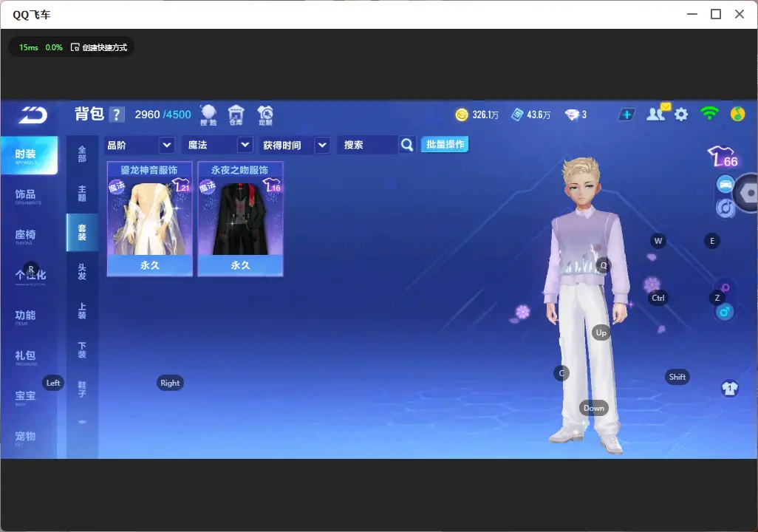Open the friends icon with mail badge
The width and height of the screenshot is (758, 532).
click(x=658, y=113)
